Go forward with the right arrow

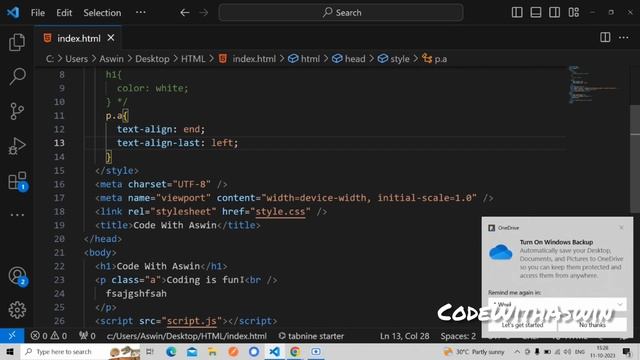click(204, 13)
